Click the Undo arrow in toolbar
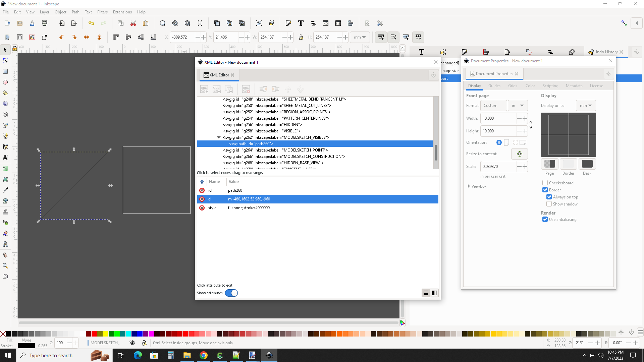Viewport: 644px width, 362px height. click(x=91, y=23)
